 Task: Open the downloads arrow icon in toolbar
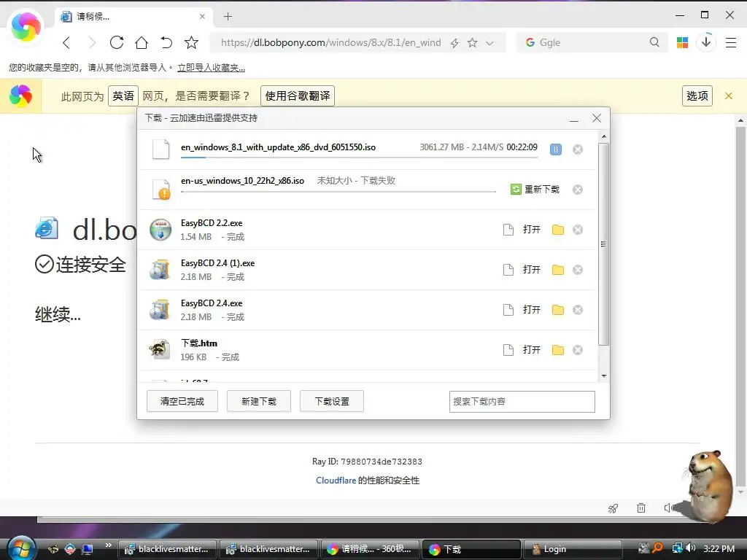[x=706, y=42]
